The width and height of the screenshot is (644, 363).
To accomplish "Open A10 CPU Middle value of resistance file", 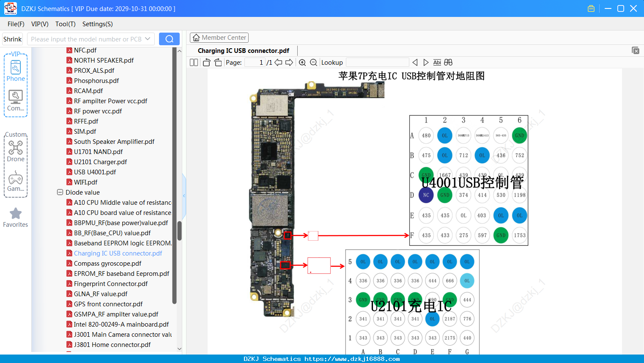I will pyautogui.click(x=119, y=203).
